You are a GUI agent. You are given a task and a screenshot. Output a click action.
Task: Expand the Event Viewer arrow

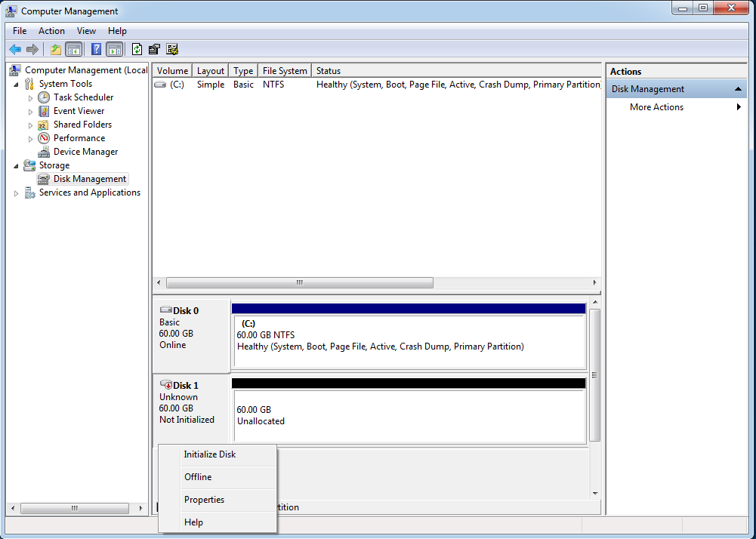30,112
